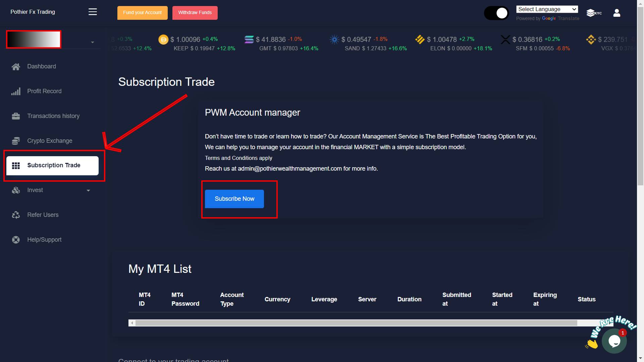Select Subscription Trade in sidebar
The image size is (644, 362).
52,166
